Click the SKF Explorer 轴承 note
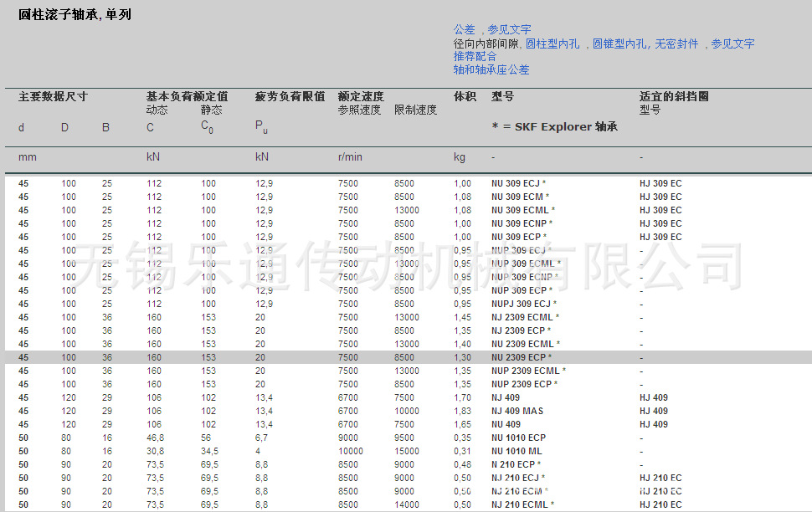This screenshot has width=812, height=512. click(x=555, y=127)
